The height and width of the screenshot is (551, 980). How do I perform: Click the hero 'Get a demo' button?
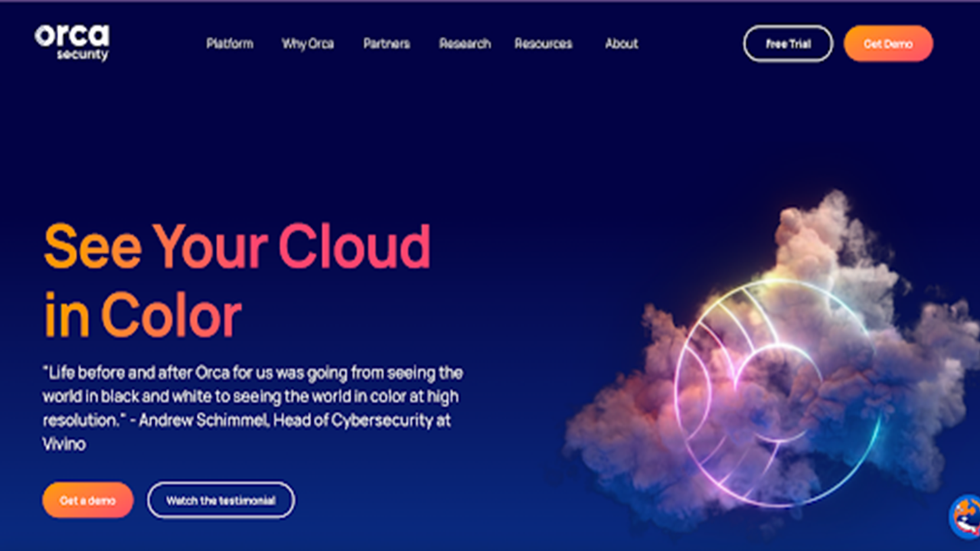pos(88,500)
